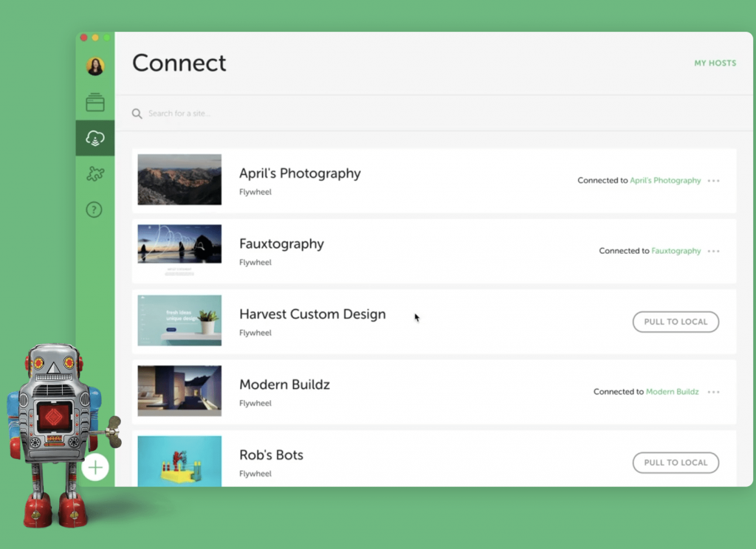Click the search magnifying glass icon

tap(137, 114)
